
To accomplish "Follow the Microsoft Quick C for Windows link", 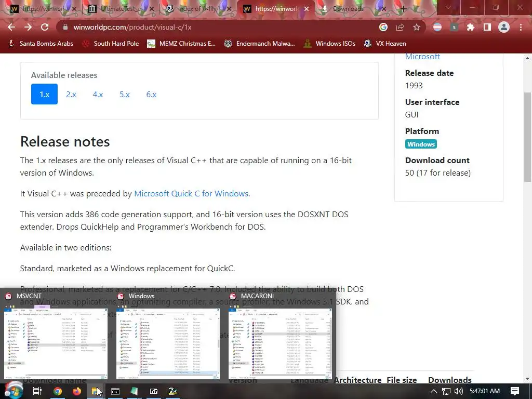I will 191,193.
